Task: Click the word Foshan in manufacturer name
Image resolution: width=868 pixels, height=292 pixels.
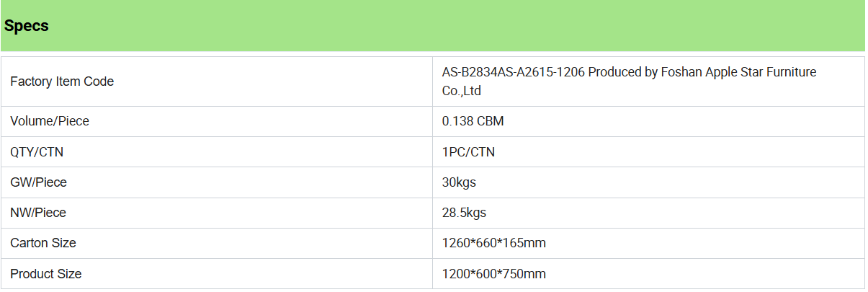Action: point(681,72)
